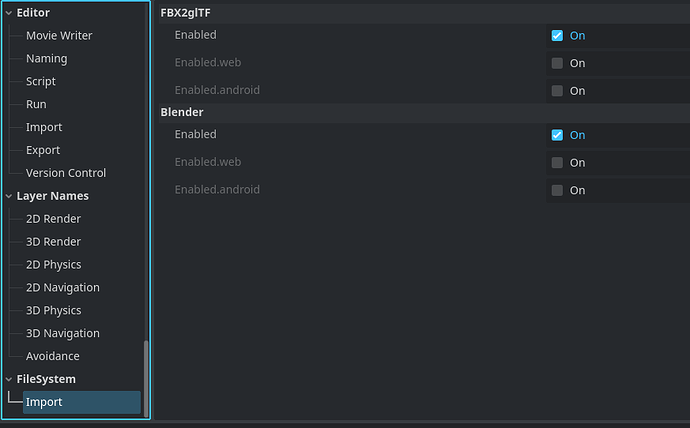690x428 pixels.
Task: Select Naming under Editor
Action: (x=46, y=59)
